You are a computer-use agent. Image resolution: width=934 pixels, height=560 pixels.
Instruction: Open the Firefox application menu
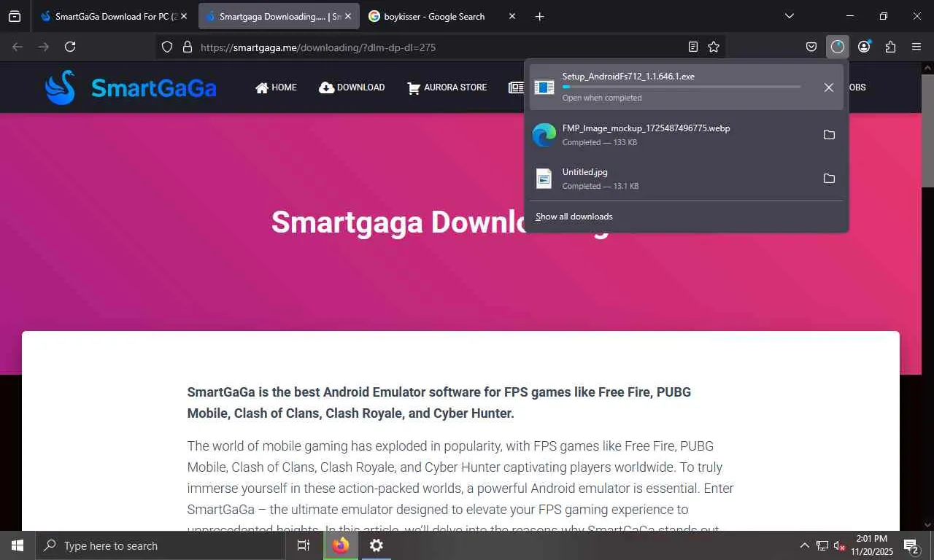coord(916,47)
